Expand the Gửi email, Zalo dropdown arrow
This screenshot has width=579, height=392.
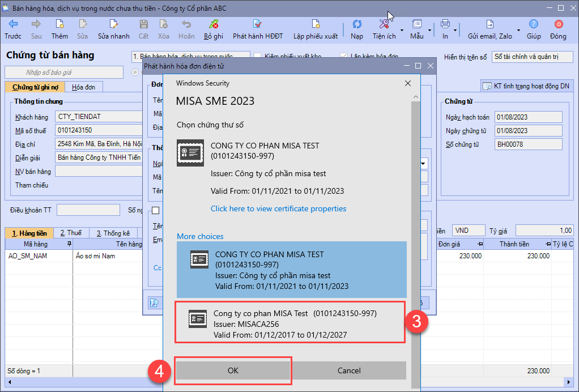click(x=518, y=29)
